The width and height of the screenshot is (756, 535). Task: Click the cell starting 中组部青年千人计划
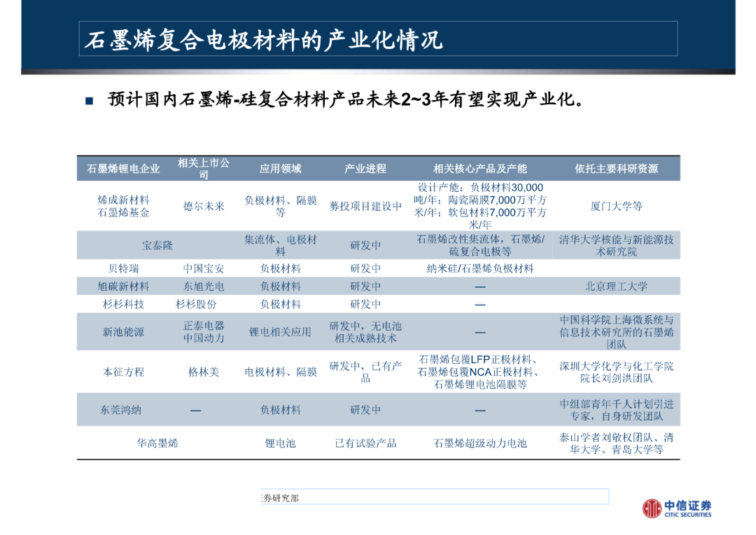pyautogui.click(x=616, y=410)
